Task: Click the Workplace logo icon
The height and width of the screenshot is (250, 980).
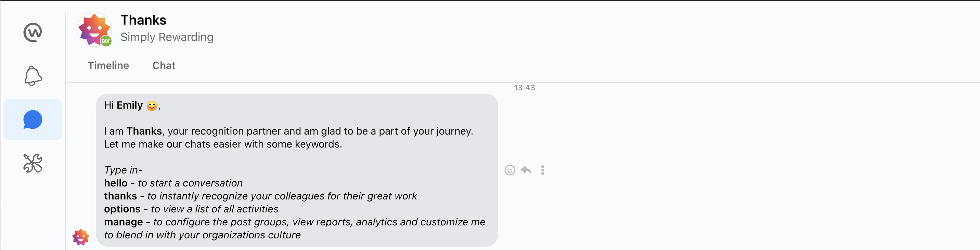Action: [33, 32]
